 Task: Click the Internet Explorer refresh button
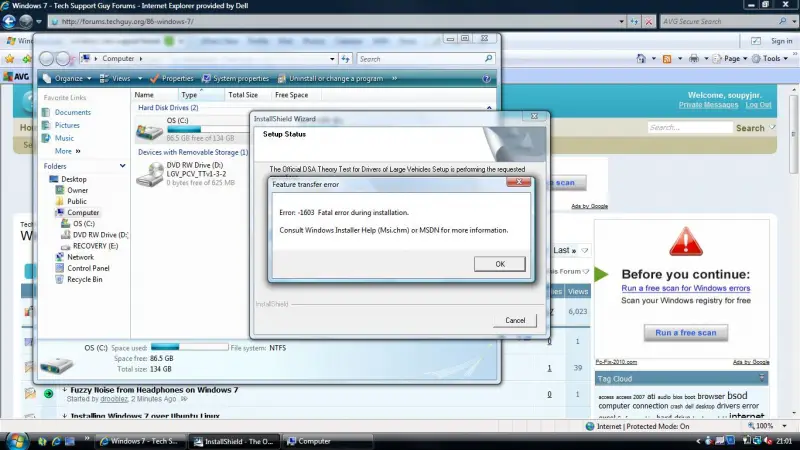coord(634,21)
